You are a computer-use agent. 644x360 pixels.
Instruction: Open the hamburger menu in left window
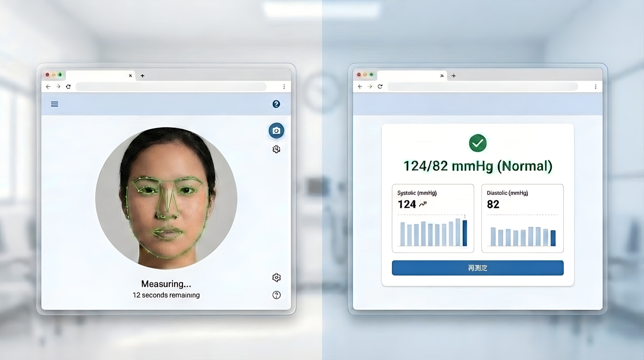coord(54,104)
